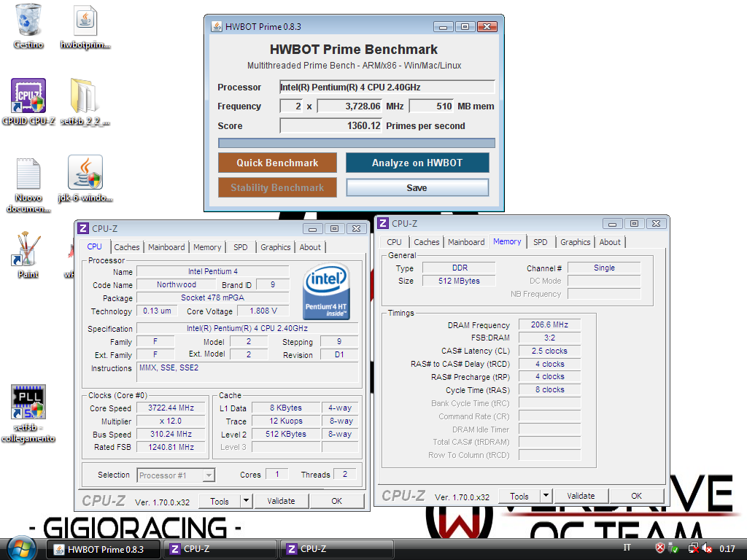Viewport: 747px width, 560px height.
Task: Click the Z icon in left CPU-Z title bar
Action: click(83, 228)
